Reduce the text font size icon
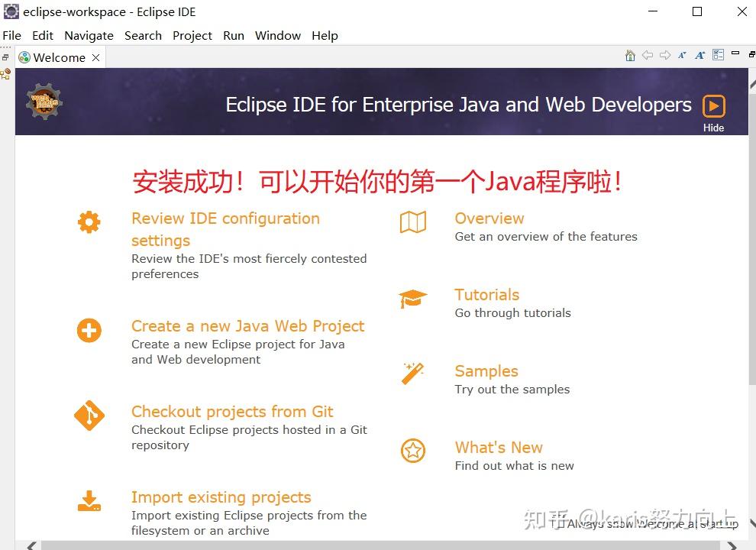Screen dimensions: 756x550 (682, 55)
